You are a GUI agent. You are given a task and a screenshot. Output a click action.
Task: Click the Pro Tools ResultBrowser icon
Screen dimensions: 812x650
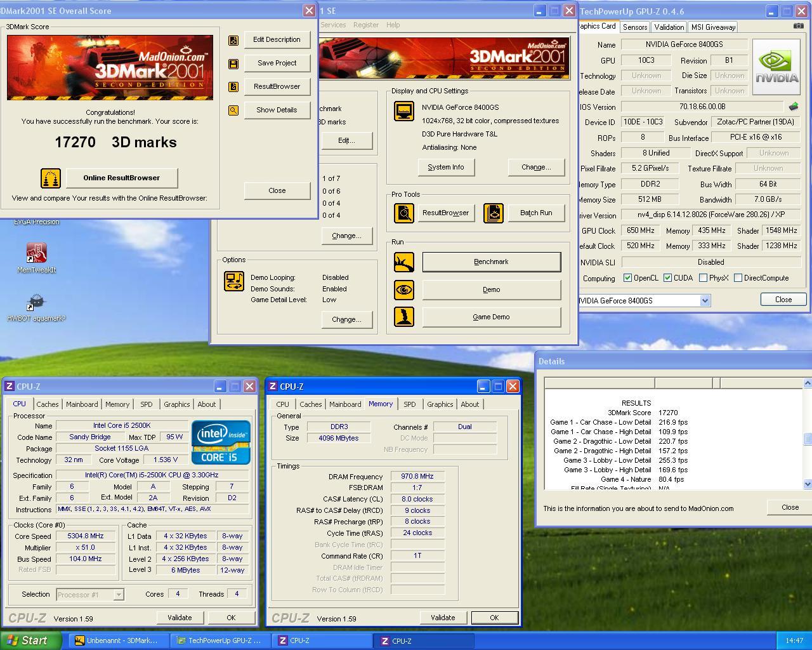tap(404, 213)
